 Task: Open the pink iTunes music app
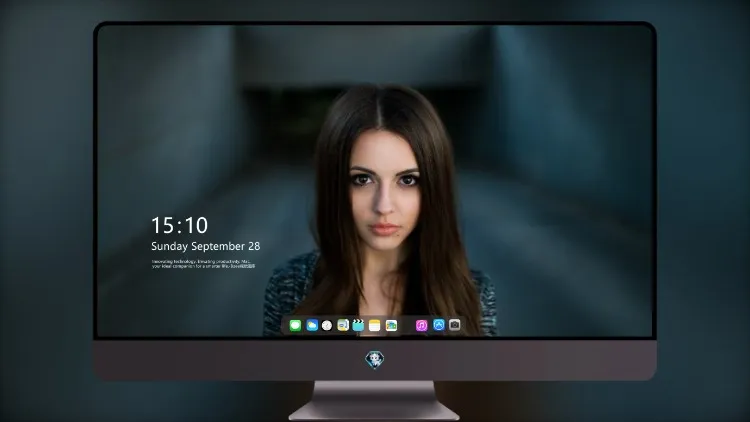point(421,325)
